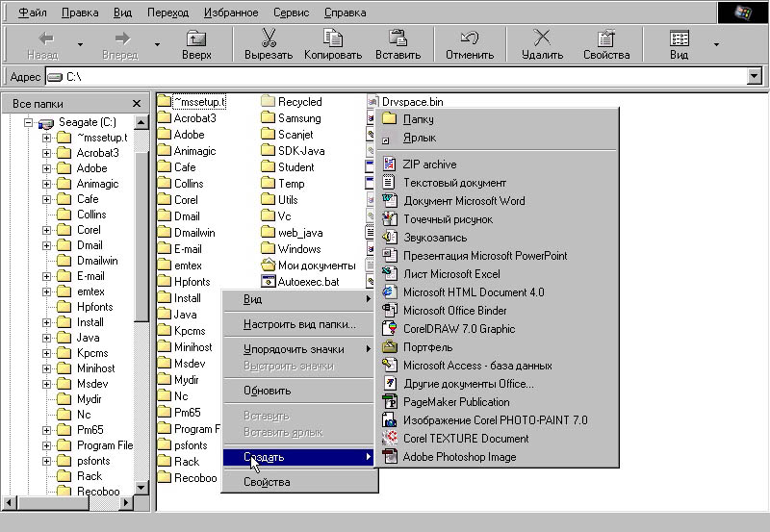
Task: Collapse the Seagate (C:) tree node
Action: pyautogui.click(x=29, y=122)
